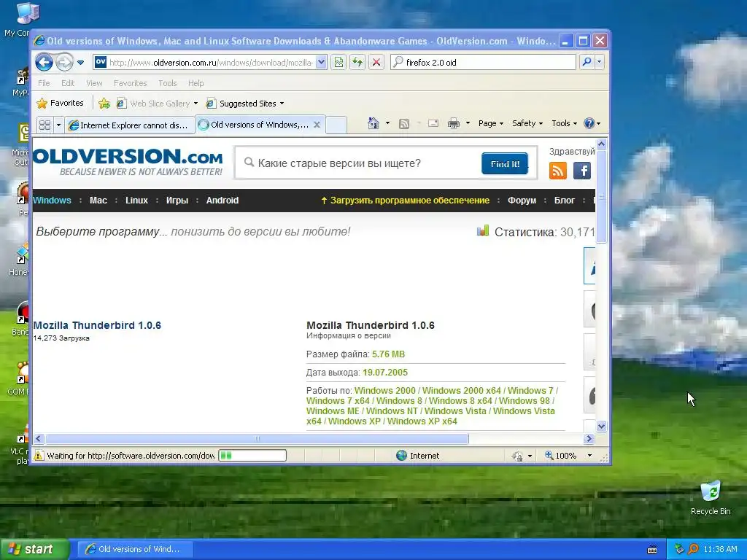Open the Tools menu in the menu bar
Screen dimensions: 747x560
(x=168, y=83)
